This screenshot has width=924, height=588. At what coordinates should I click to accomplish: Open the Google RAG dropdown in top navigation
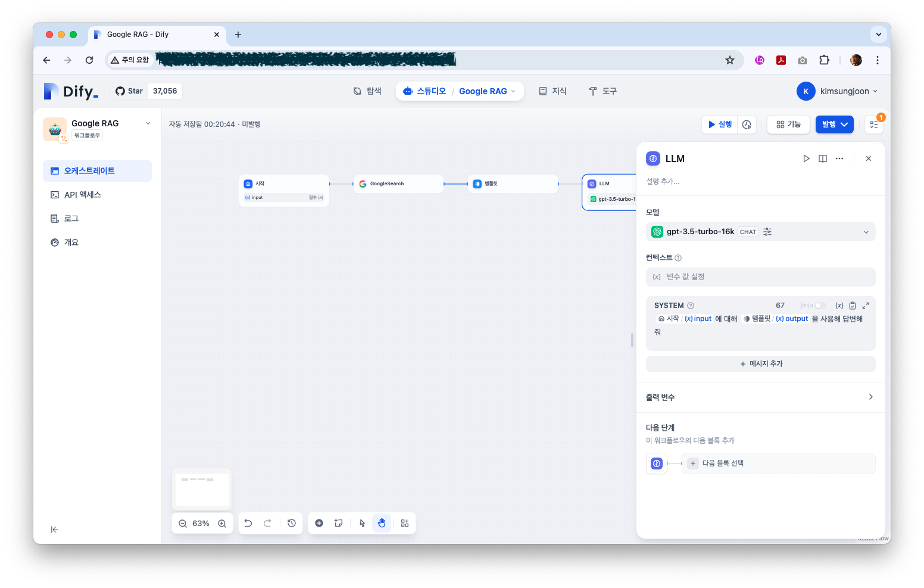click(x=488, y=91)
